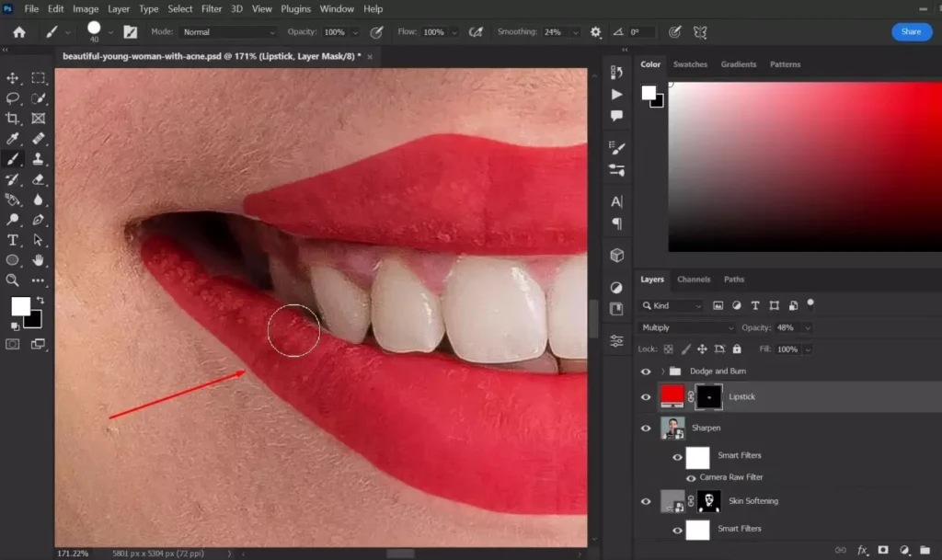Switch to the Channels tab

pos(694,279)
